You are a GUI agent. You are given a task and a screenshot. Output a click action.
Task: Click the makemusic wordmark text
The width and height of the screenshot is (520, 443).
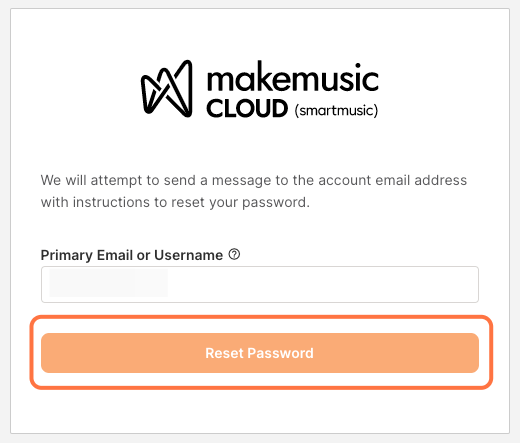293,77
